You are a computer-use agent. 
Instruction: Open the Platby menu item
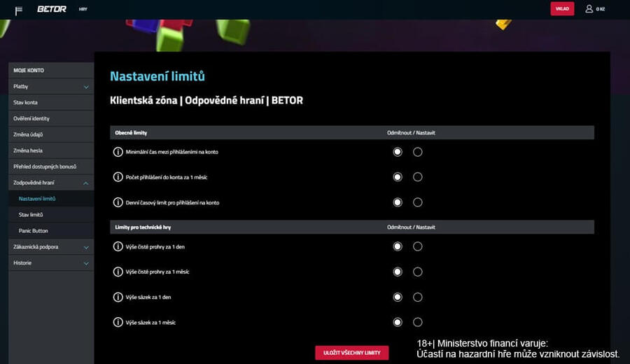click(x=51, y=86)
